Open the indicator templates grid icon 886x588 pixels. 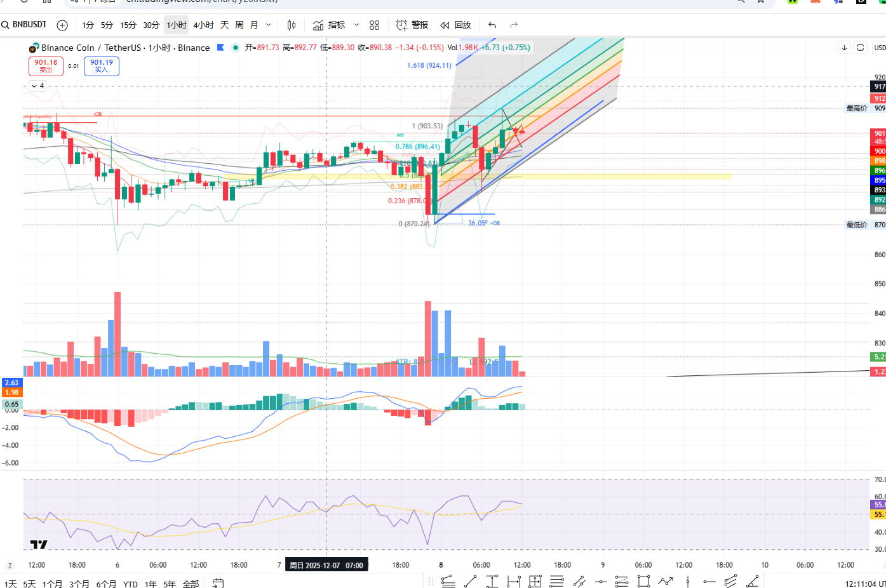[375, 25]
